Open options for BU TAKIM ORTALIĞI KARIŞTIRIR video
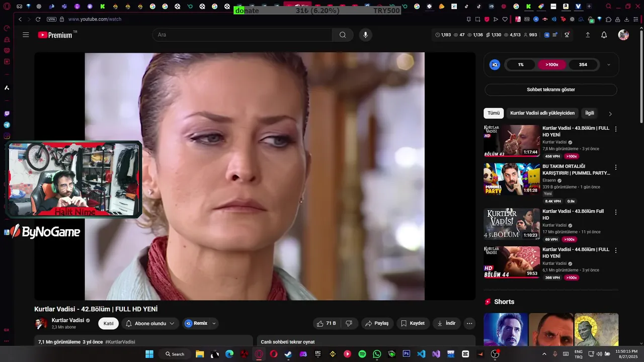This screenshot has width=644, height=362. point(616,167)
